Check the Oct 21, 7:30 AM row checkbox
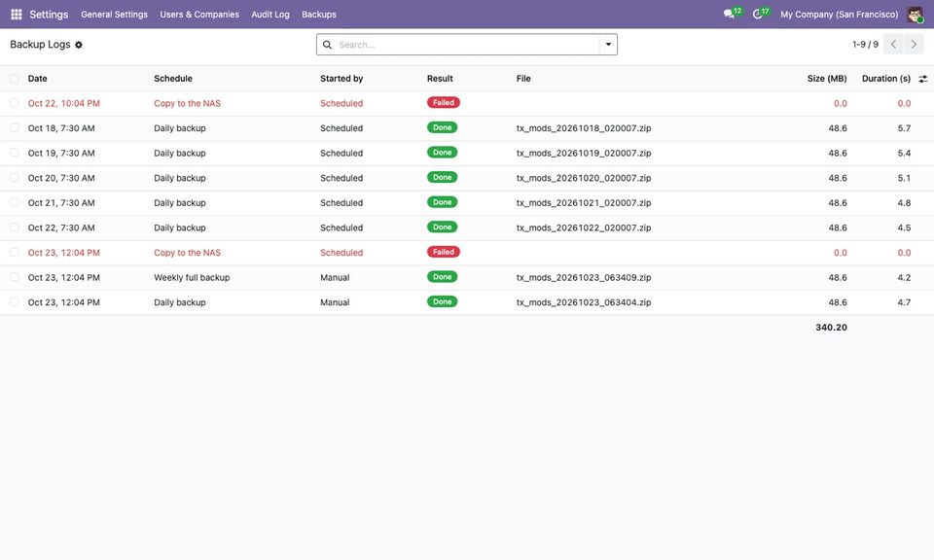The height and width of the screenshot is (560, 934). (15, 203)
